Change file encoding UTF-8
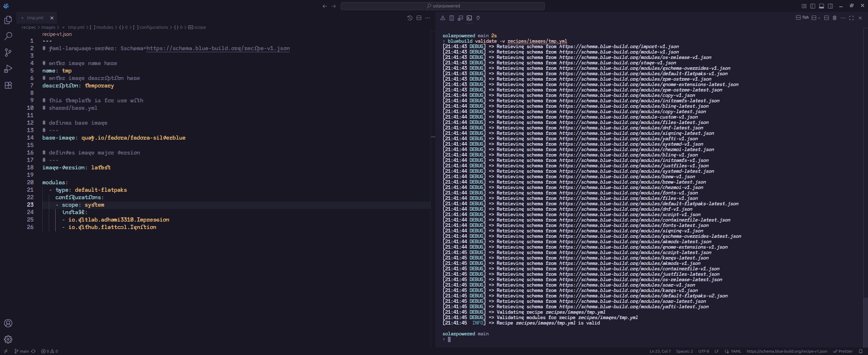 (x=704, y=351)
